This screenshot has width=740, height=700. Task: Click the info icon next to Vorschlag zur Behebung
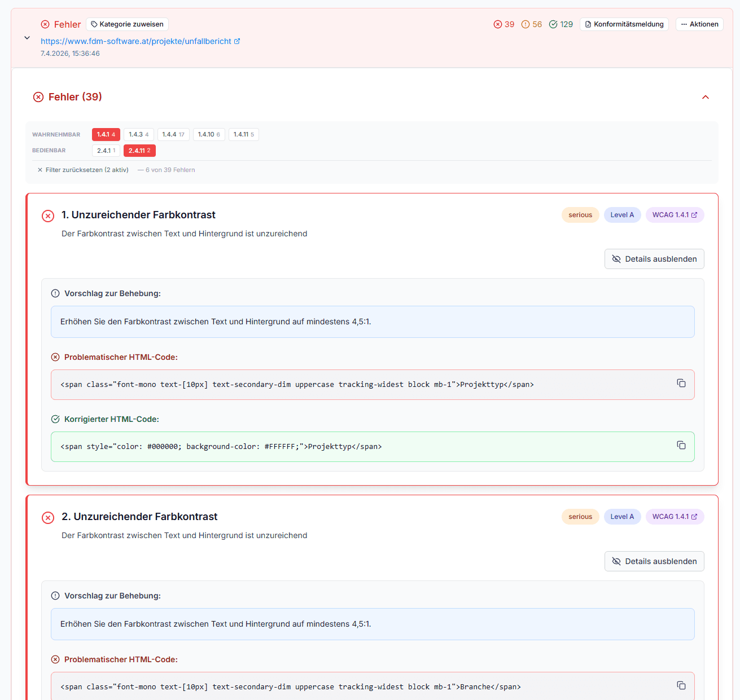(55, 293)
